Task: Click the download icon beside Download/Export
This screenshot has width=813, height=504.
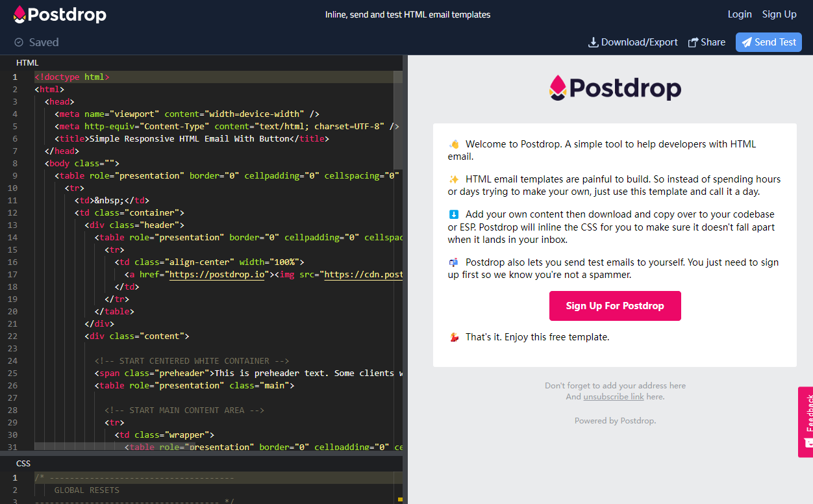Action: (593, 42)
